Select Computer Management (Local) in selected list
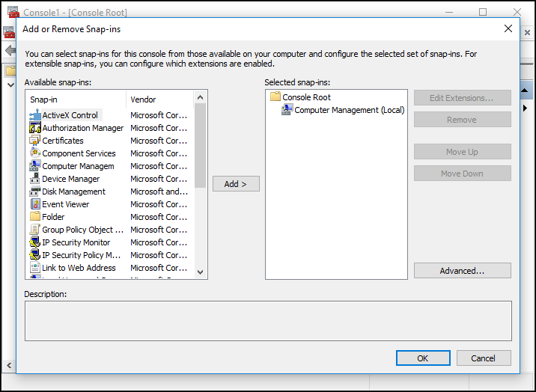This screenshot has height=392, width=536. (x=349, y=110)
